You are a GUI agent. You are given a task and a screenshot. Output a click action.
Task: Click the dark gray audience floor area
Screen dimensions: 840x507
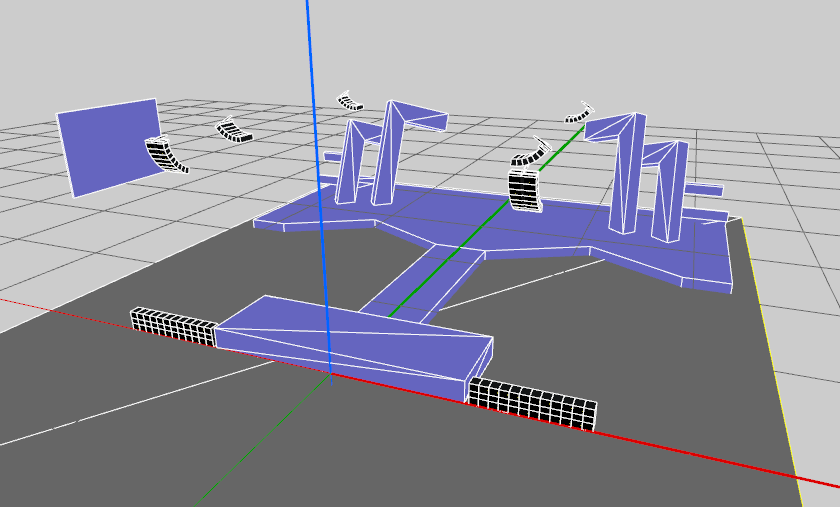150,420
